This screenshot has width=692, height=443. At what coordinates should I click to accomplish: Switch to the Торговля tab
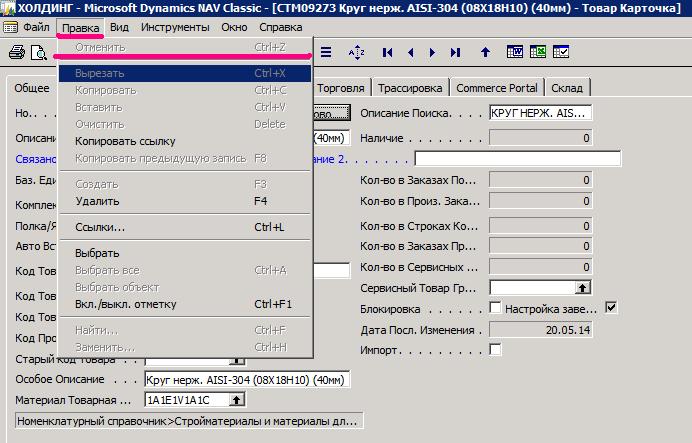point(341,88)
